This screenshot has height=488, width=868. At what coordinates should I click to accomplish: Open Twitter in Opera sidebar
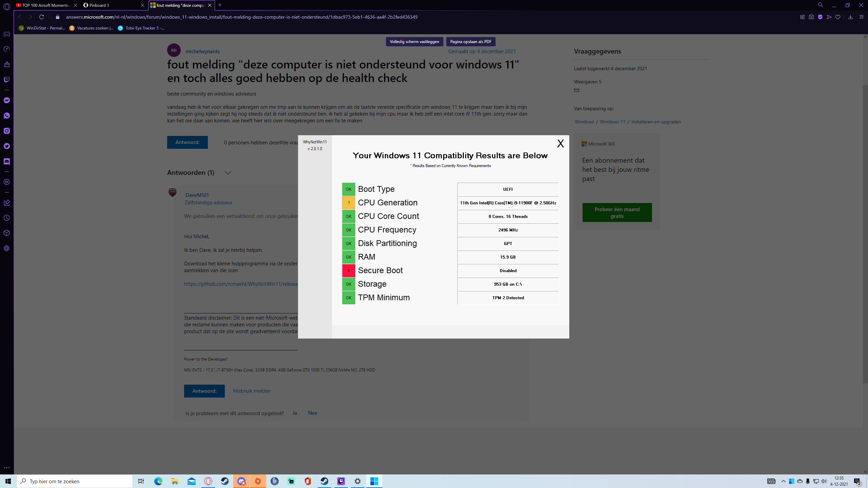point(7,146)
